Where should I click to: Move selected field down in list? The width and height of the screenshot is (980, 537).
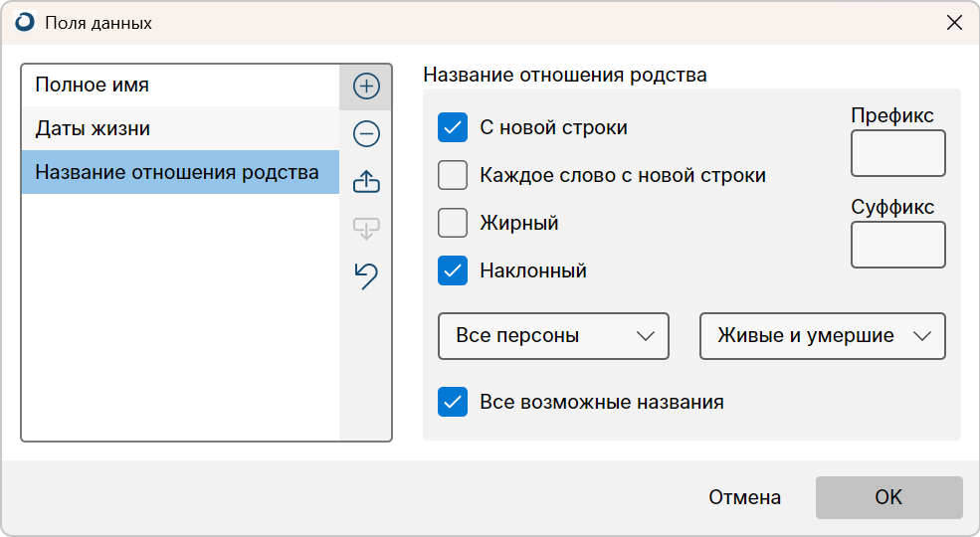366,228
